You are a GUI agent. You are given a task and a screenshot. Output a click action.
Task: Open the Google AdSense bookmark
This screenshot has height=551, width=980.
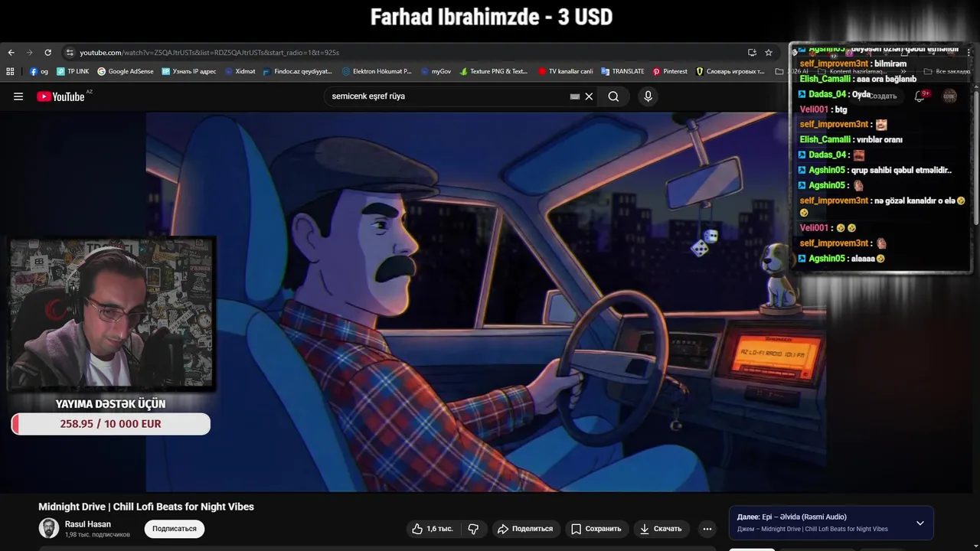coord(126,71)
